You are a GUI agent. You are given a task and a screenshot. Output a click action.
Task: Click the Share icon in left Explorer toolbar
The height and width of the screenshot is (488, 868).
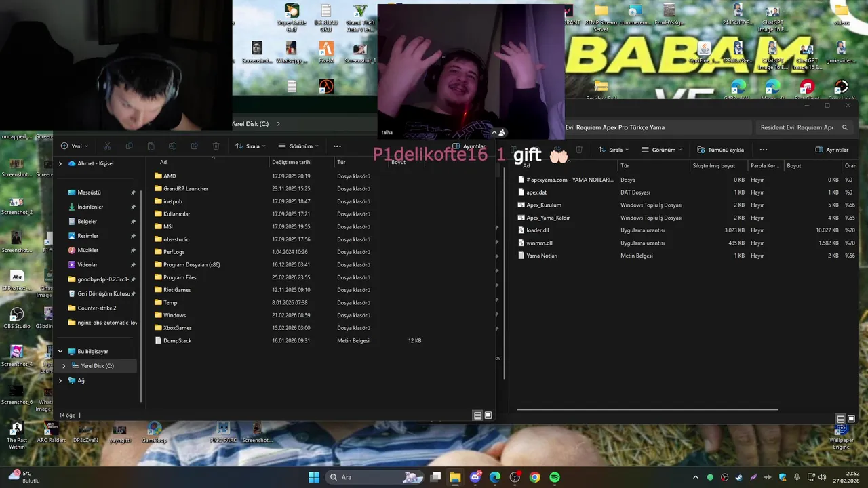[x=194, y=146]
